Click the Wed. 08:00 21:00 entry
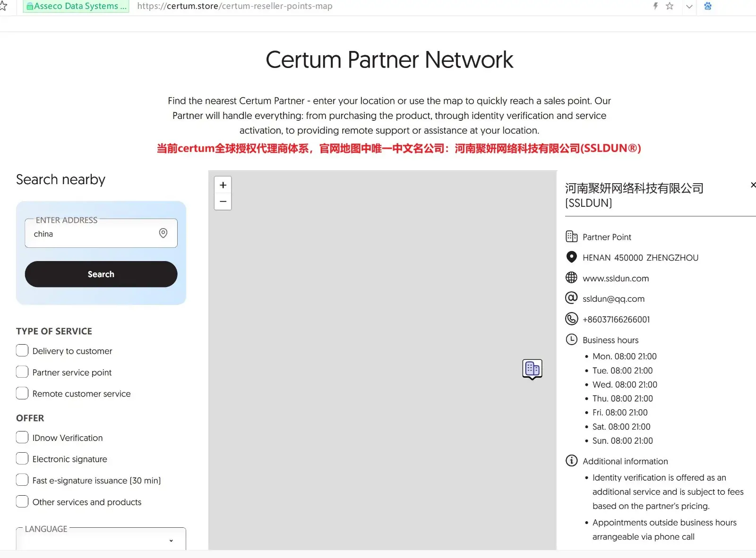The width and height of the screenshot is (756, 558). [625, 385]
